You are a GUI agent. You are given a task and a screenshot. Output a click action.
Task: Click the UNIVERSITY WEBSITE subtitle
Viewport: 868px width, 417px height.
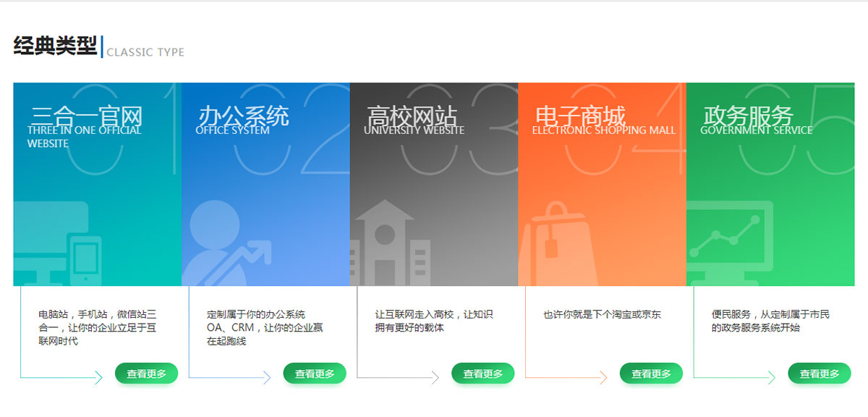(x=414, y=130)
